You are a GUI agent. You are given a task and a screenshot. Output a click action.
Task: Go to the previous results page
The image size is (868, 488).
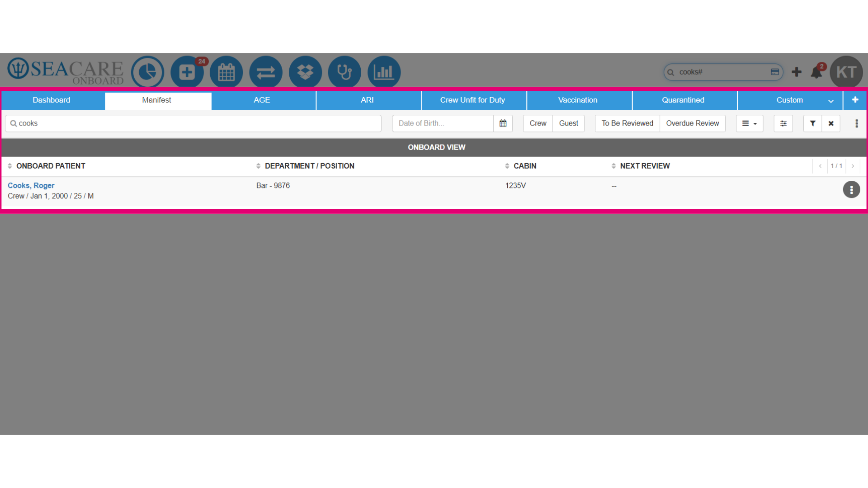tap(820, 166)
